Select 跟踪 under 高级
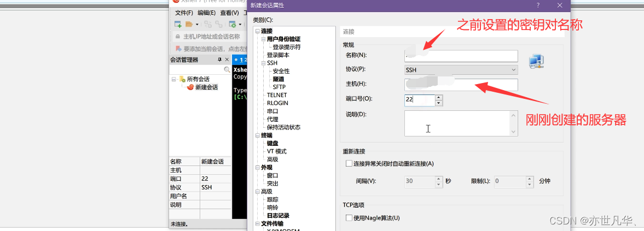 tap(272, 199)
